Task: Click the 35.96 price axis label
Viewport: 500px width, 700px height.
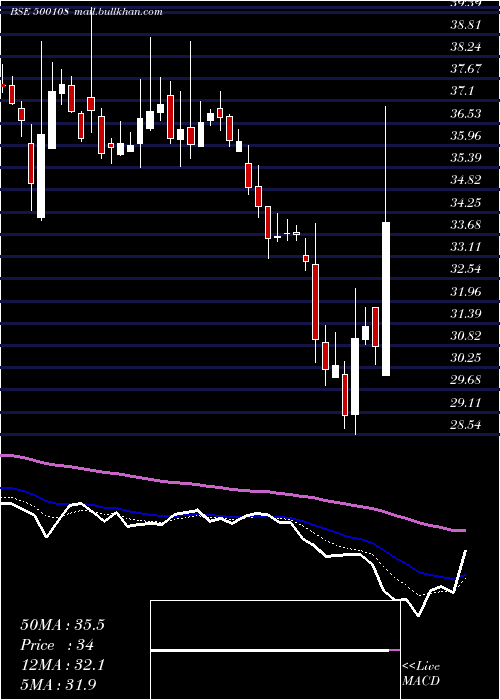Action: 466,135
